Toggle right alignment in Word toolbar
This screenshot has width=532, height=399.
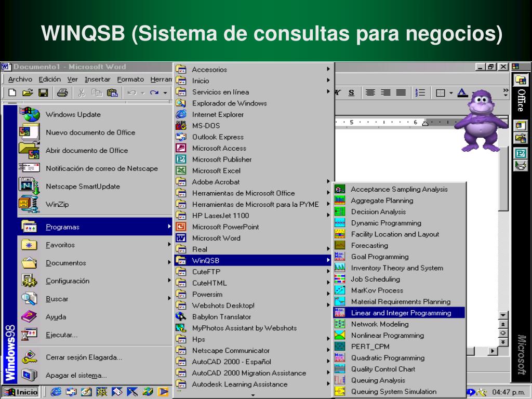(385, 92)
